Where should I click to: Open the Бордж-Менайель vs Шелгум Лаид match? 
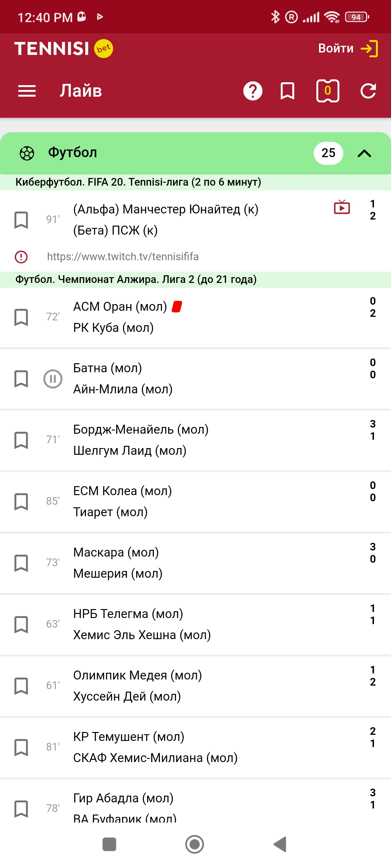[x=141, y=440]
